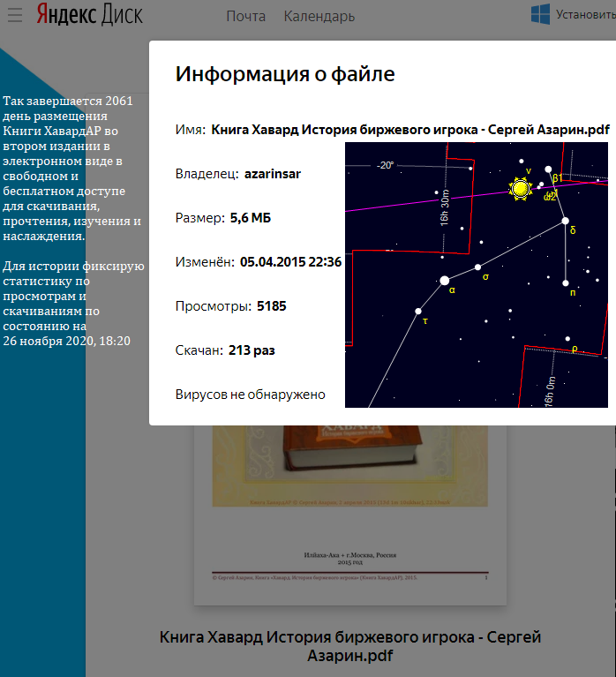Click the yellow Sun icon on star map
The height and width of the screenshot is (677, 616).
point(519,188)
